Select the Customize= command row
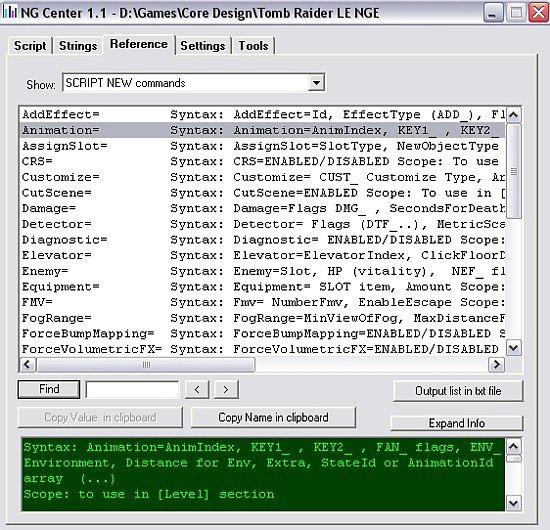Image resolution: width=550 pixels, height=530 pixels. 263,177
